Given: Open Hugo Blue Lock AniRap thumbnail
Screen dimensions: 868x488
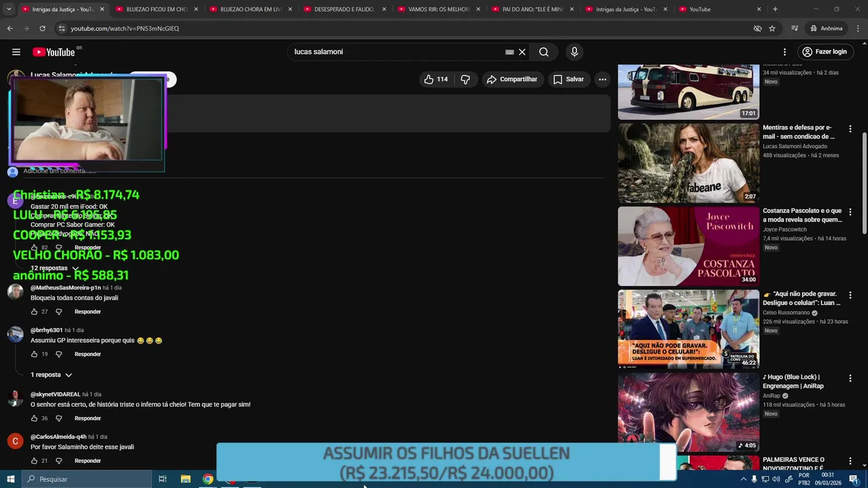Looking at the screenshot, I should point(688,413).
